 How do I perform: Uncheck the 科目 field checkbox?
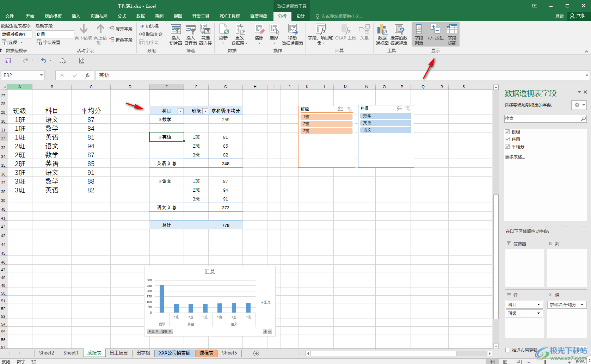(x=507, y=139)
